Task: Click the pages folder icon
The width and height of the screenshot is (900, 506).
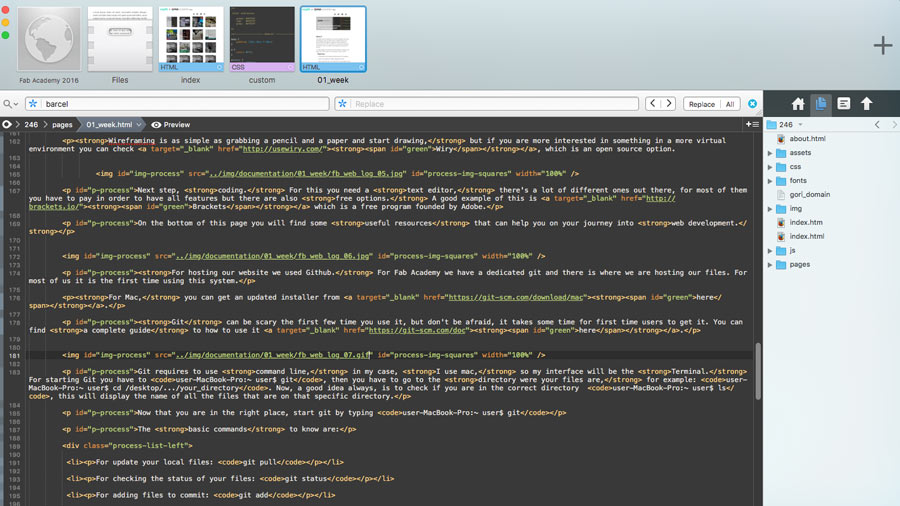Action: (x=781, y=264)
